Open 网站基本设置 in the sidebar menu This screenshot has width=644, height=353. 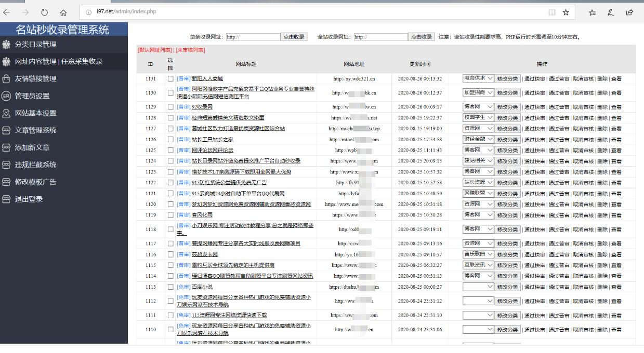pyautogui.click(x=35, y=113)
